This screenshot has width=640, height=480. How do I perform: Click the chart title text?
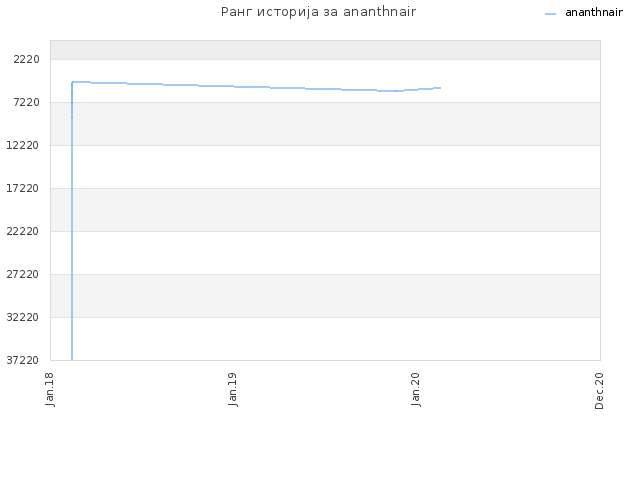click(x=318, y=12)
